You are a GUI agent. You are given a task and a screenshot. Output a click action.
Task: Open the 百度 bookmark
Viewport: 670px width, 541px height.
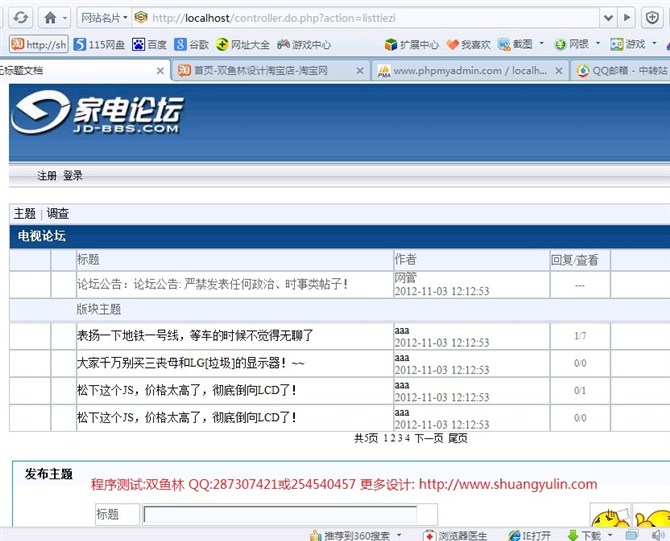[x=149, y=44]
